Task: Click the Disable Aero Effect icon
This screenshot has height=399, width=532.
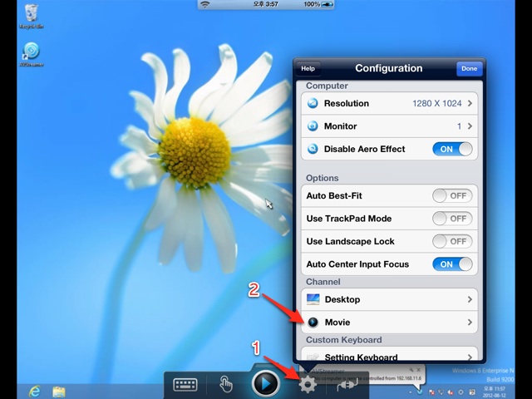Action: tap(313, 149)
